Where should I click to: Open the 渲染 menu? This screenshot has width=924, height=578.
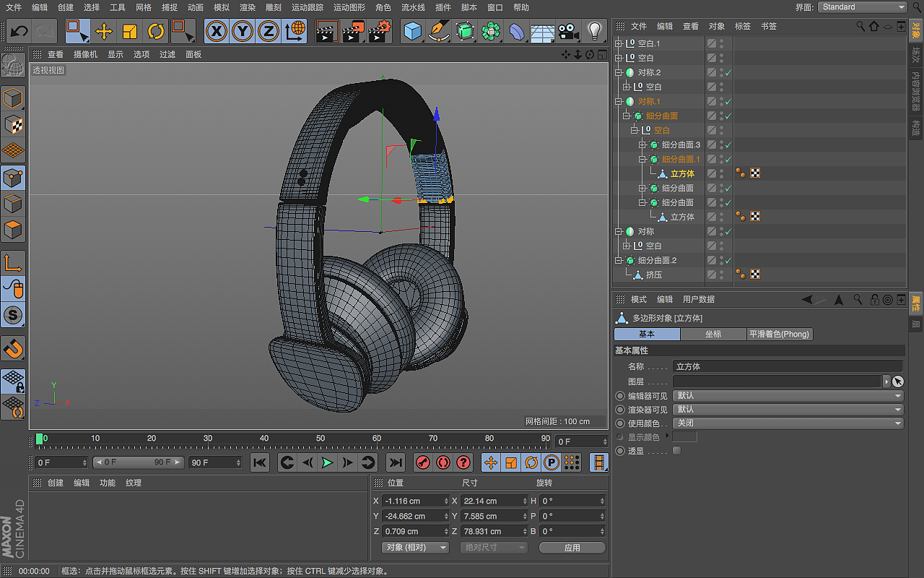248,7
